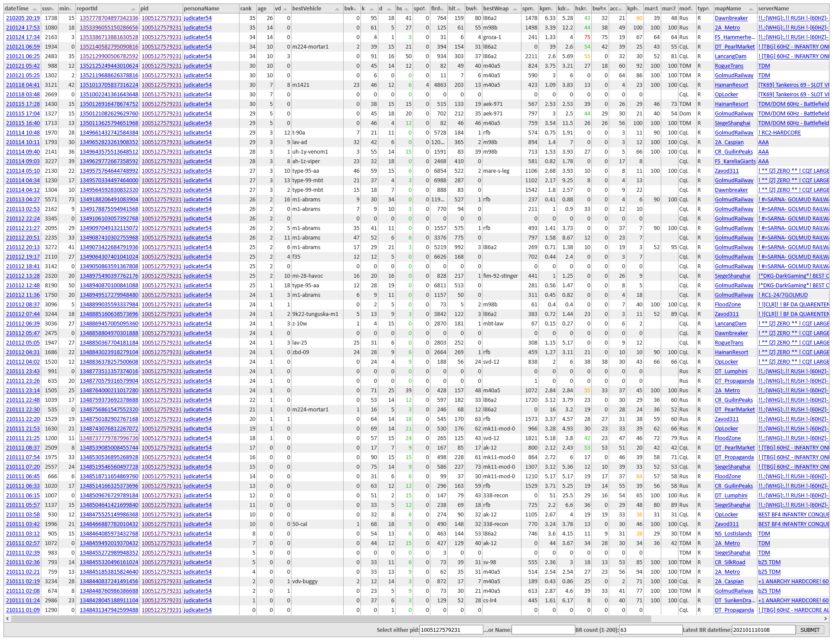This screenshot has width=833, height=644.
Task: Click horizontal scrollbar right arrow
Action: pyautogui.click(x=825, y=619)
